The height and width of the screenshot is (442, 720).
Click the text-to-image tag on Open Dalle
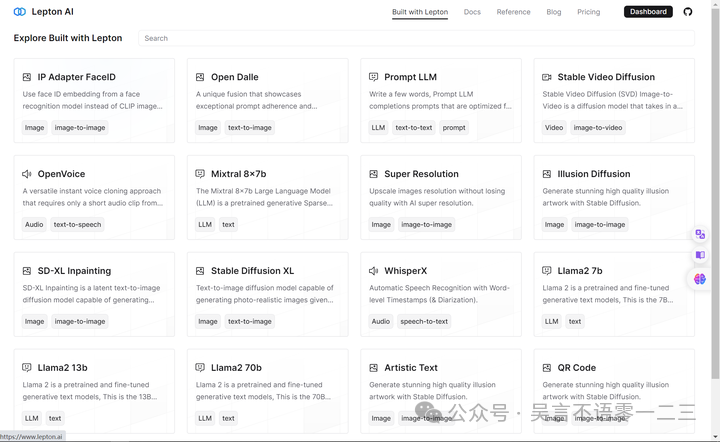[250, 128]
